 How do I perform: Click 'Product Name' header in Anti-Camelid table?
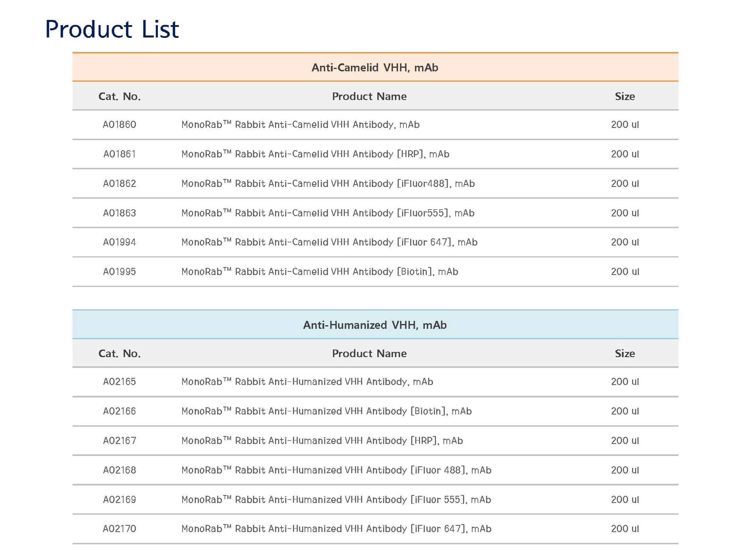pyautogui.click(x=369, y=96)
